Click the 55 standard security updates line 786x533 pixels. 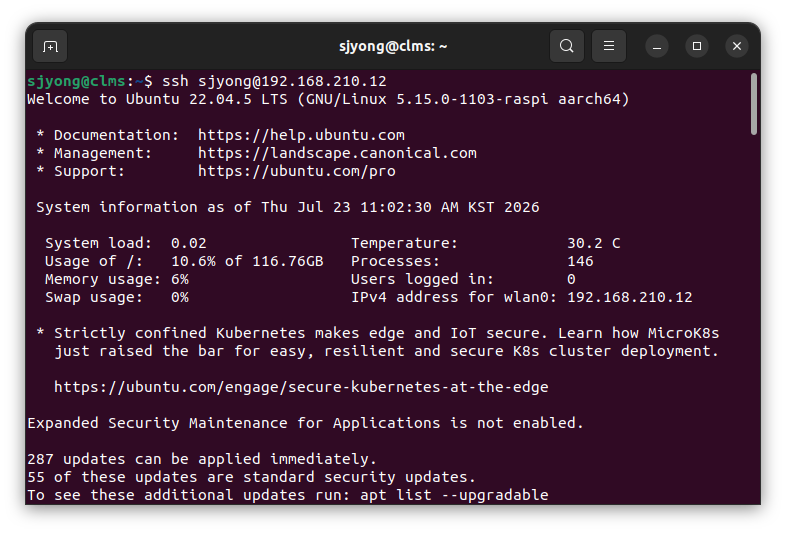[252, 477]
